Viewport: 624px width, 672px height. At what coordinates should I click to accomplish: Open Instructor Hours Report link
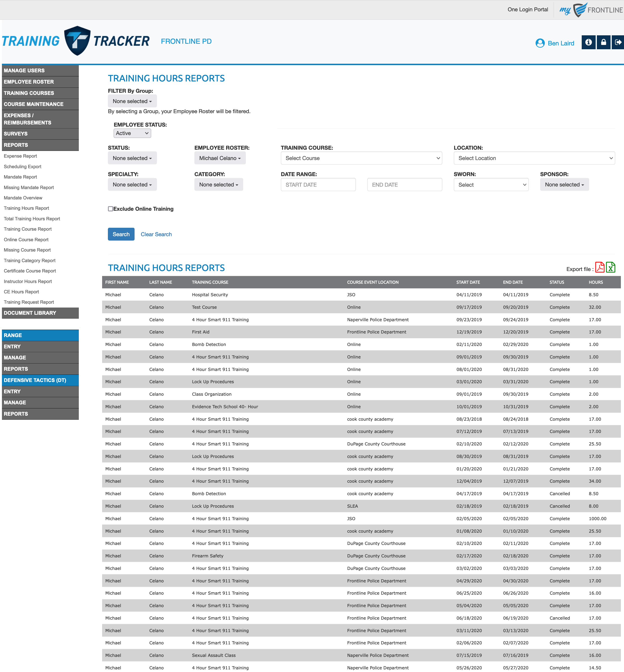(28, 281)
